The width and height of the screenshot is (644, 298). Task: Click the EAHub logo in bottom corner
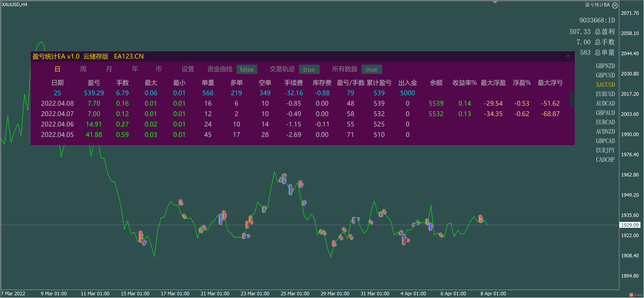click(635, 295)
